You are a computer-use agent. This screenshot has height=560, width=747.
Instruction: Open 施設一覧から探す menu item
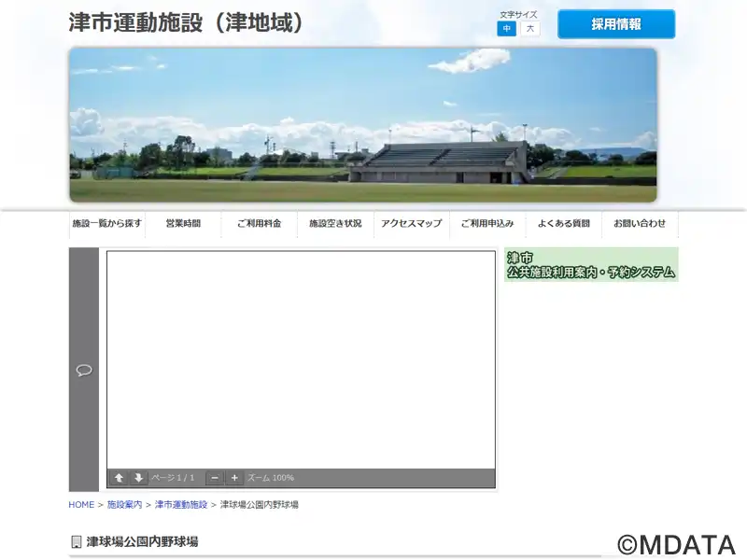[x=107, y=223]
